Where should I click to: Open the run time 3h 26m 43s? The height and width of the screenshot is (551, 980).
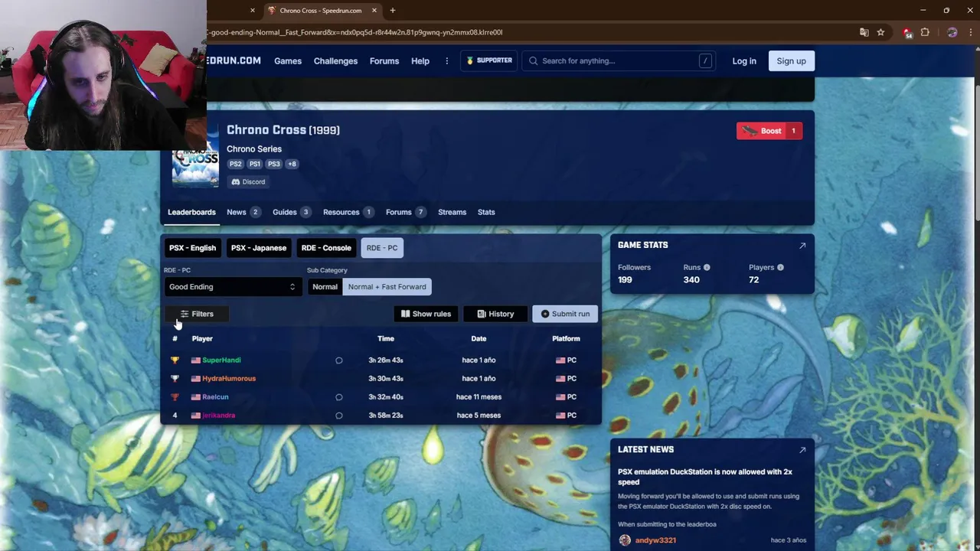point(386,360)
